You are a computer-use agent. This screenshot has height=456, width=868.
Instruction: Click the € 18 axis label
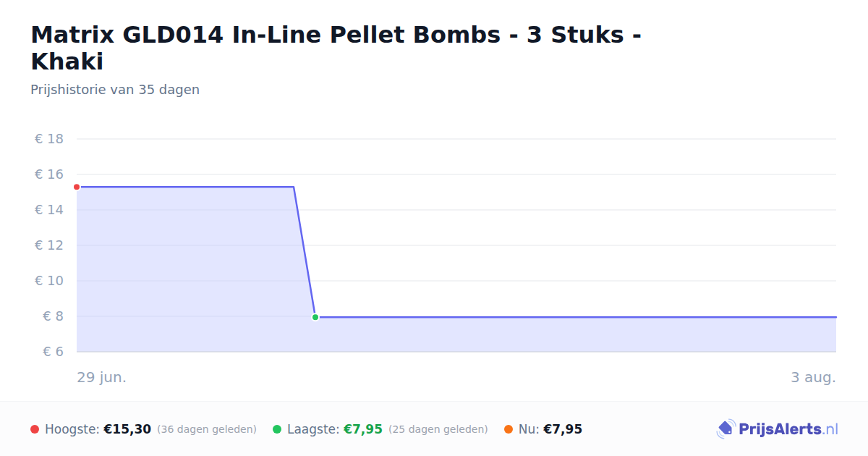coord(49,139)
